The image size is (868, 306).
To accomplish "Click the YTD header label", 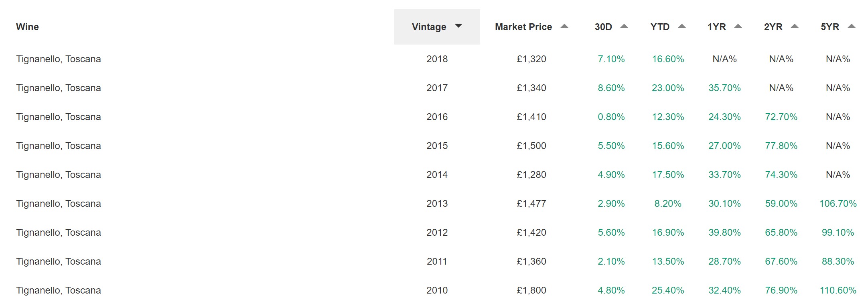I will (660, 27).
